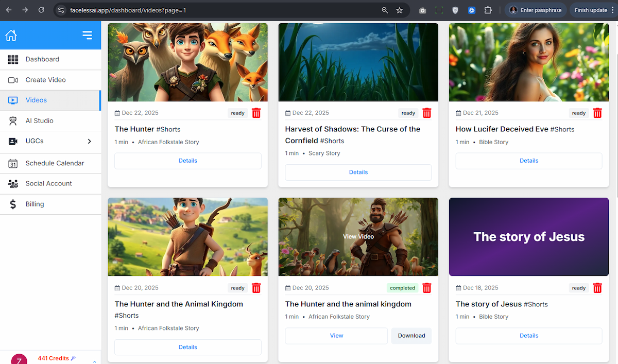Download 'The Hunter and the animal kingdom'

[411, 335]
